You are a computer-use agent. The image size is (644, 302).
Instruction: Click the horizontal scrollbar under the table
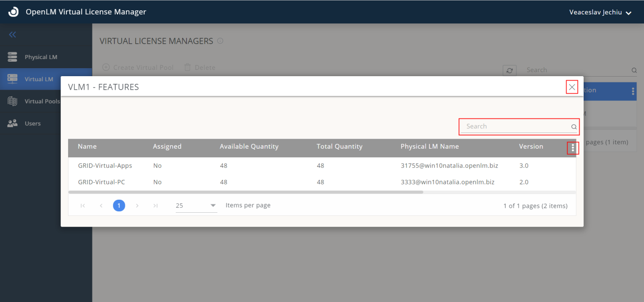click(x=246, y=192)
